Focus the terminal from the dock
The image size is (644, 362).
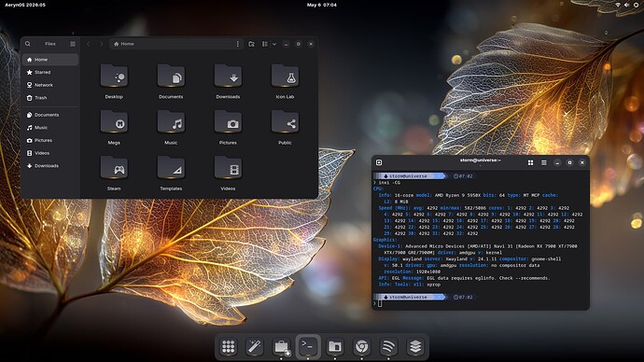click(x=308, y=347)
